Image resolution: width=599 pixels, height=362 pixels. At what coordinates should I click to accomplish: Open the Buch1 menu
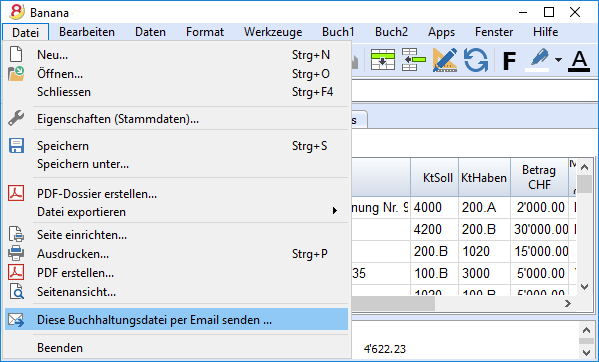[x=338, y=32]
